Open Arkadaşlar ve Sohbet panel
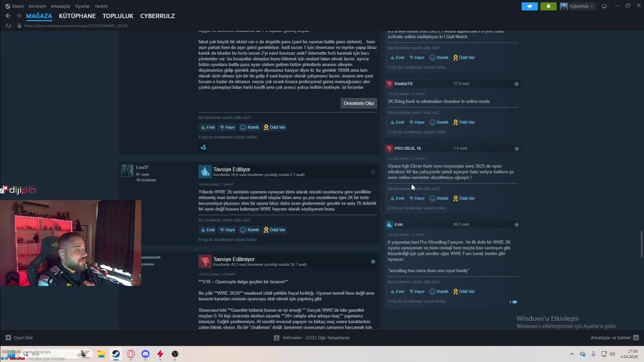 click(615, 338)
